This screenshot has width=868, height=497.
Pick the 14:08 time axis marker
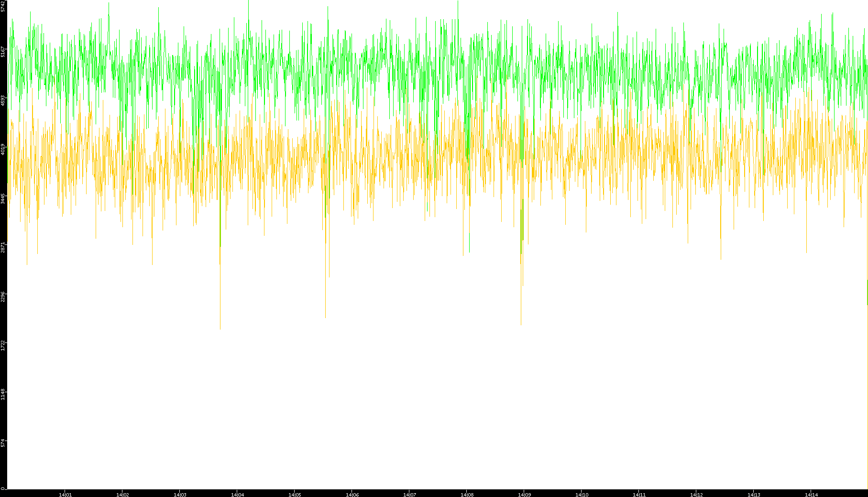[467, 494]
